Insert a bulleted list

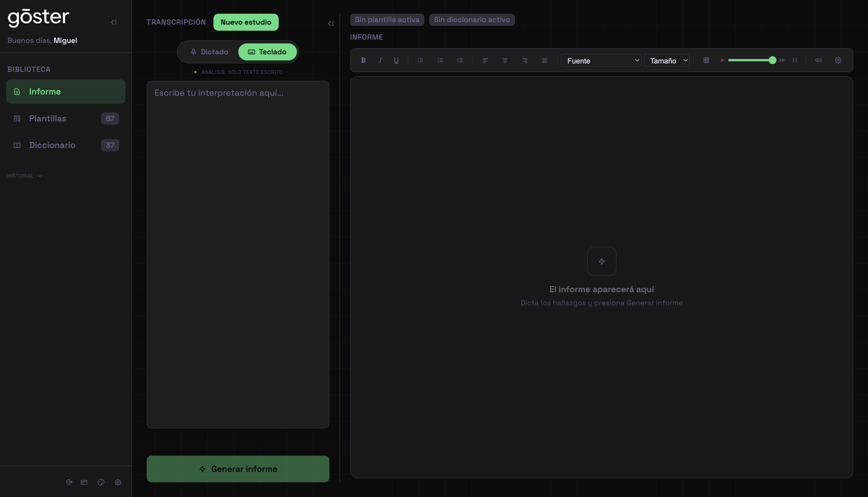click(420, 60)
